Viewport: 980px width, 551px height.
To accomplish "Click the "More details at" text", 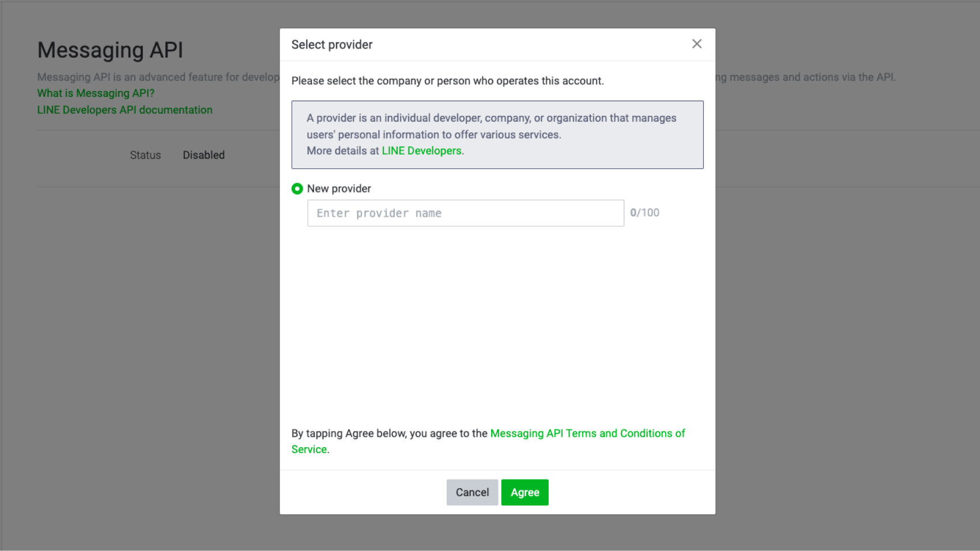I will pyautogui.click(x=342, y=151).
